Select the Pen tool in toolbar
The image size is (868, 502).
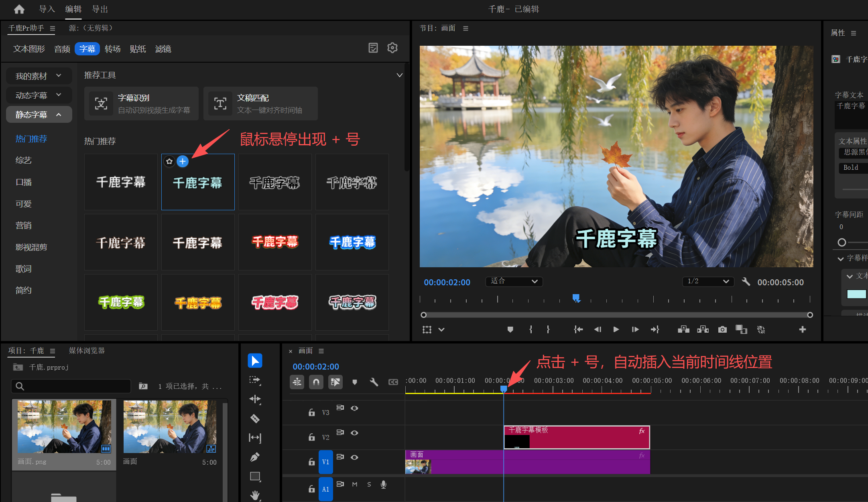point(255,457)
